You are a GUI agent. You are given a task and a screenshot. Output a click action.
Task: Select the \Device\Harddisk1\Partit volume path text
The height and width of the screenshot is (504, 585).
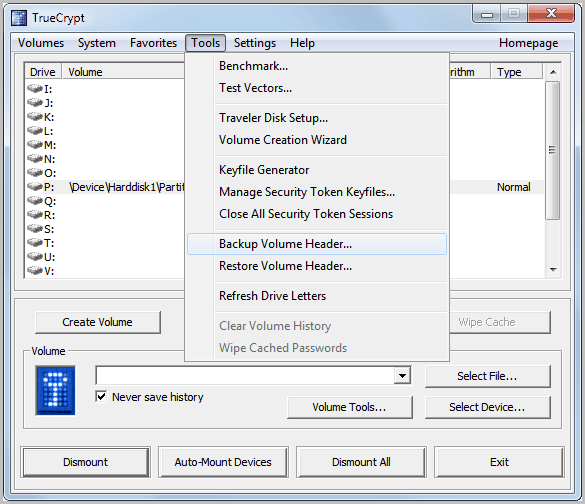point(127,187)
